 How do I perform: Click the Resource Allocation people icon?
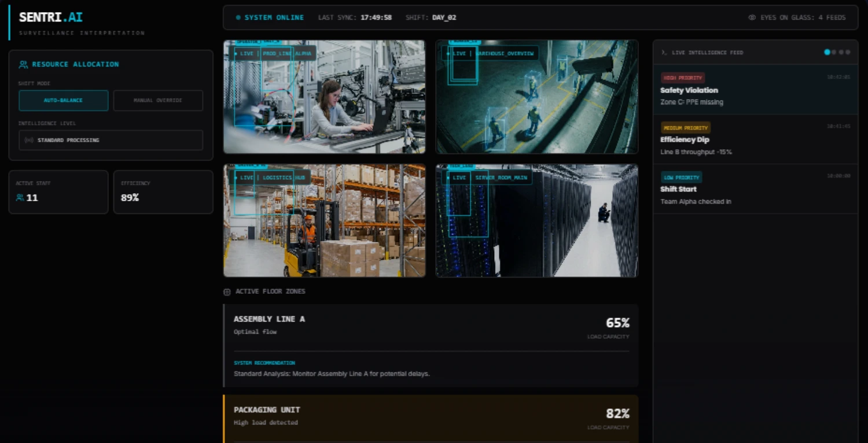point(23,64)
